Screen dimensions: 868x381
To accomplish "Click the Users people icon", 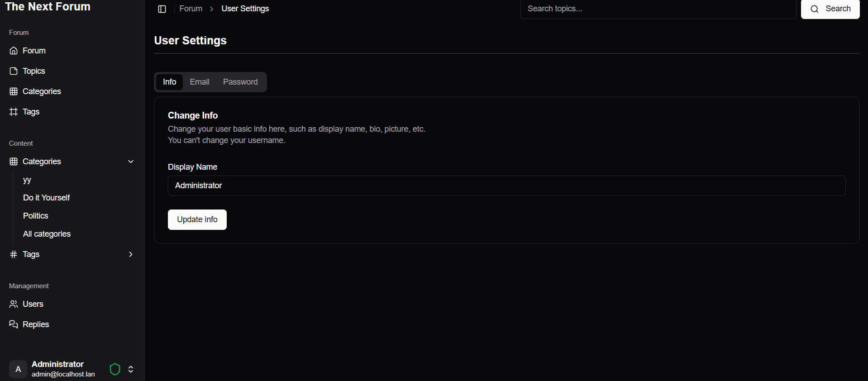I will click(14, 304).
